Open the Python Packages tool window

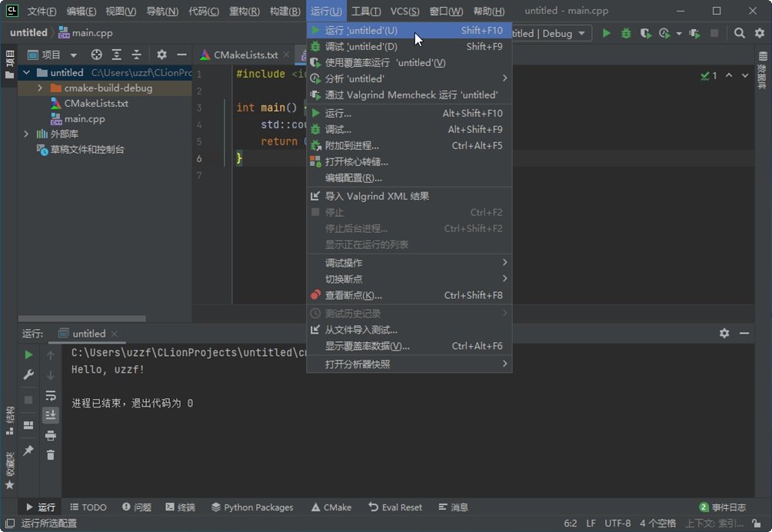pyautogui.click(x=252, y=507)
